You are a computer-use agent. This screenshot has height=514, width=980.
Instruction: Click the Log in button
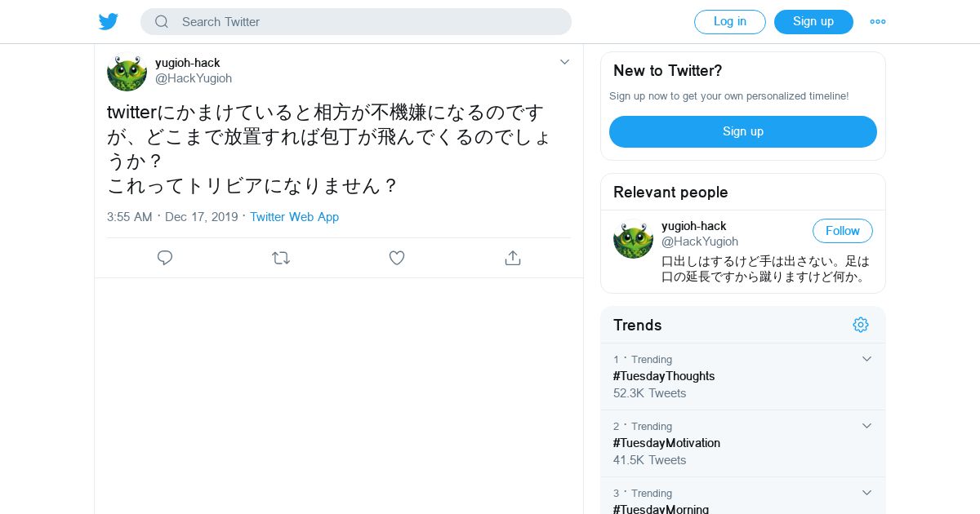(x=730, y=22)
